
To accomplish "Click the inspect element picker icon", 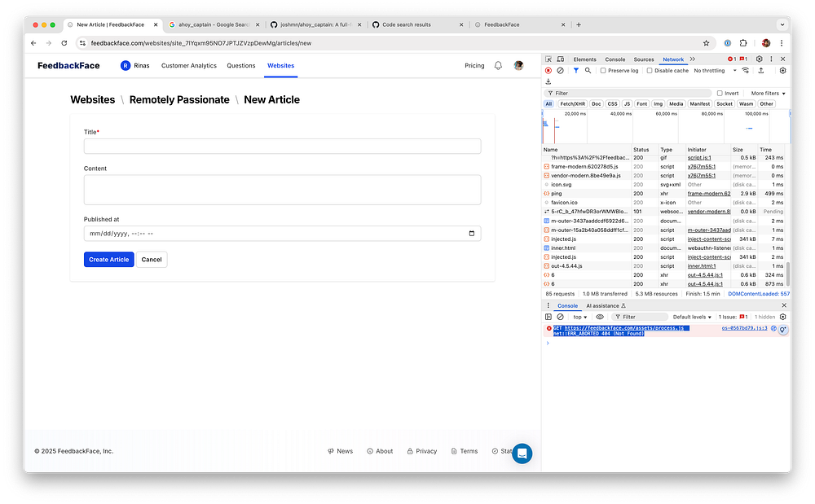I will (x=548, y=59).
